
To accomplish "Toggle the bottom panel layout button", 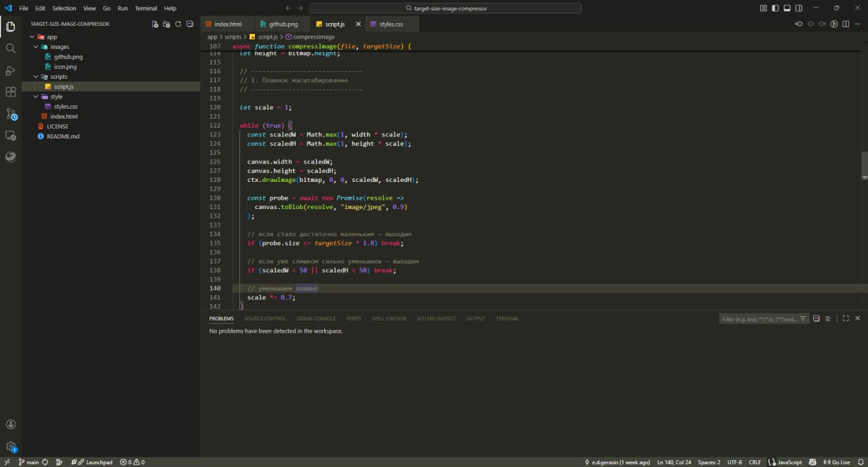I will [789, 8].
